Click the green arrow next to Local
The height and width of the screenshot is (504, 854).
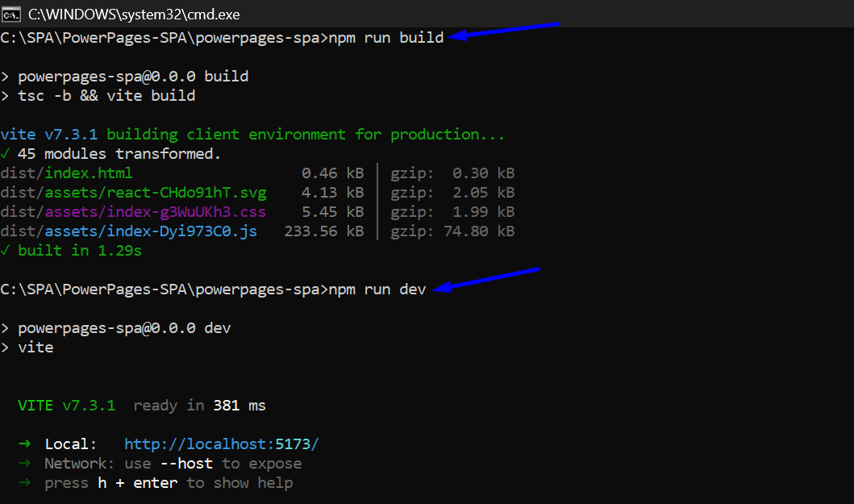pyautogui.click(x=23, y=444)
